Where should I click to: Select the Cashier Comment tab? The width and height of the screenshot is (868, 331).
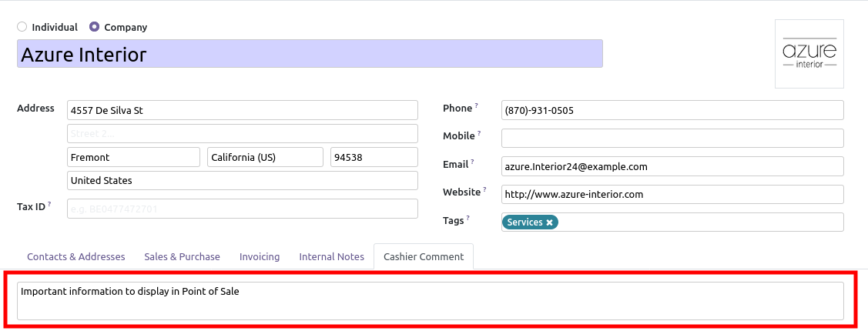(x=424, y=257)
